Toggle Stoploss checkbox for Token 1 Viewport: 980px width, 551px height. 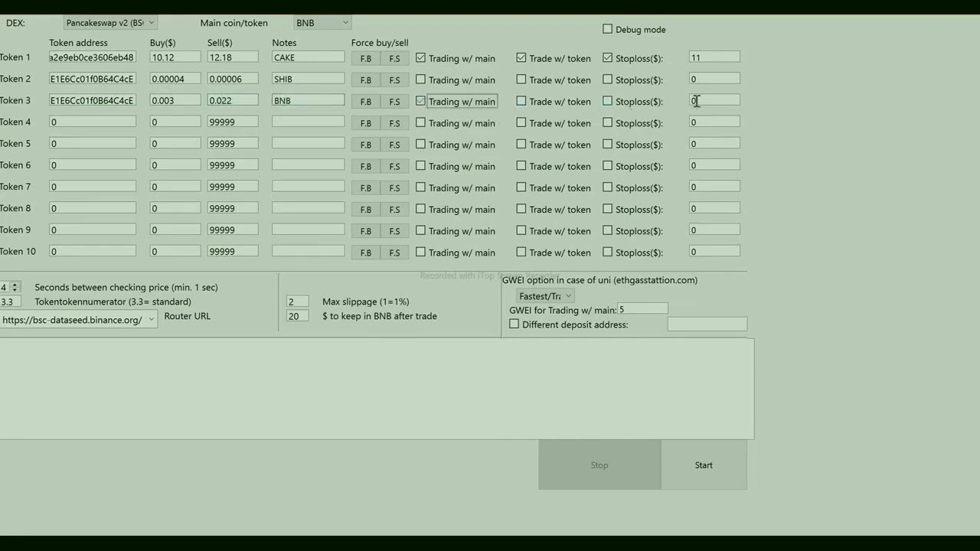[x=608, y=57]
